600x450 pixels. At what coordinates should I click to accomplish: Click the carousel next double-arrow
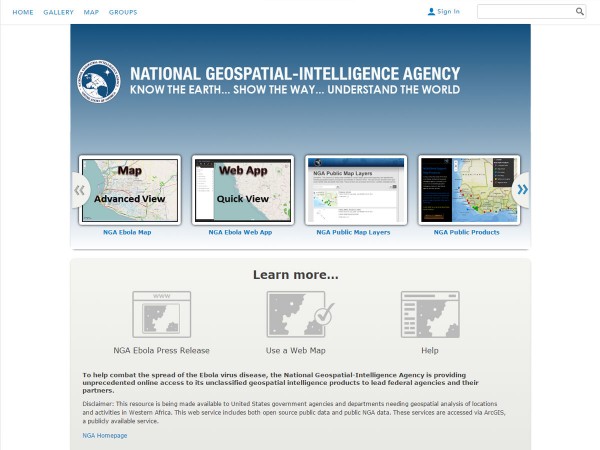click(522, 189)
